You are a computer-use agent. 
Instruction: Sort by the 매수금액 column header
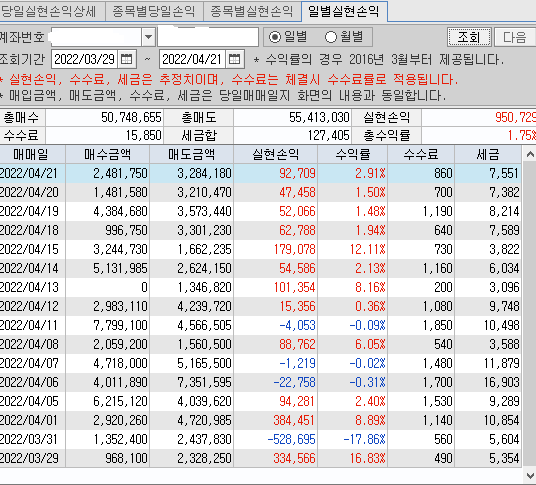[108, 154]
